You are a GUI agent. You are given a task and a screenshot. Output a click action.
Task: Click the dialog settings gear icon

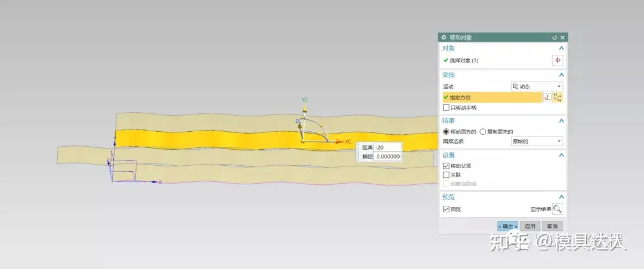pyautogui.click(x=444, y=37)
